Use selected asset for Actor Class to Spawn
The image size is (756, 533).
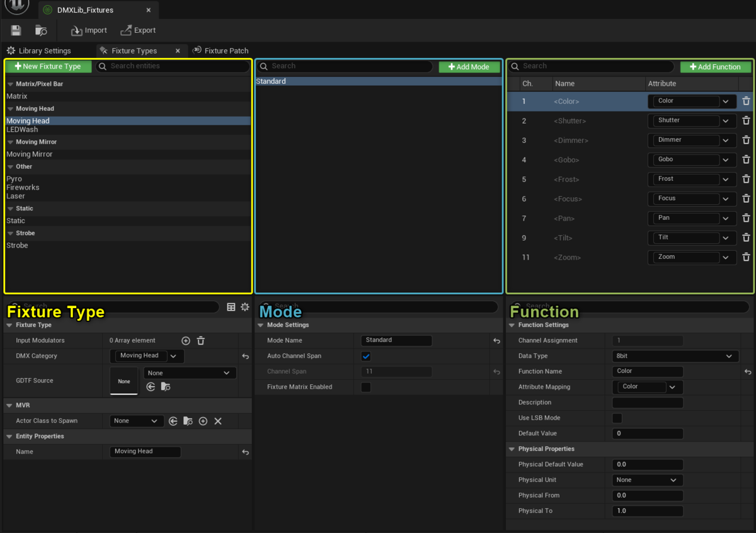point(173,421)
